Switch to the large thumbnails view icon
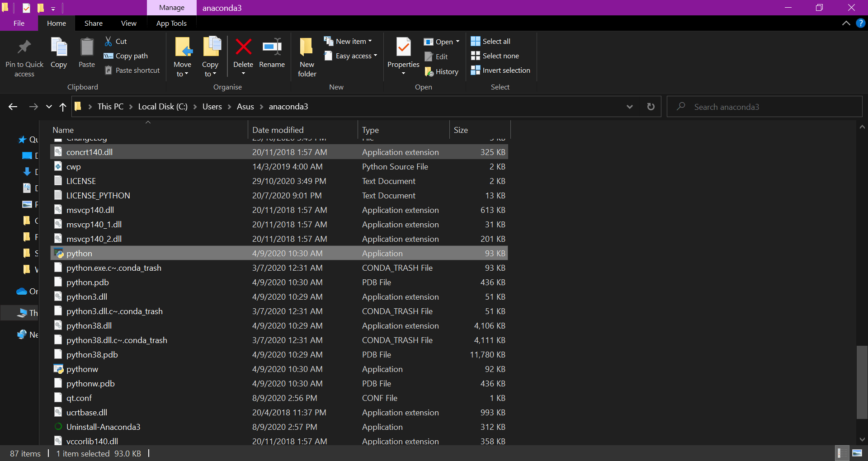 [x=857, y=453]
